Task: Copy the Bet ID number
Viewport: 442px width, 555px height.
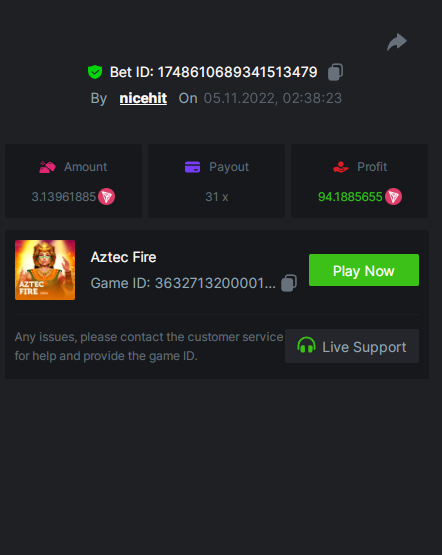Action: coord(335,72)
